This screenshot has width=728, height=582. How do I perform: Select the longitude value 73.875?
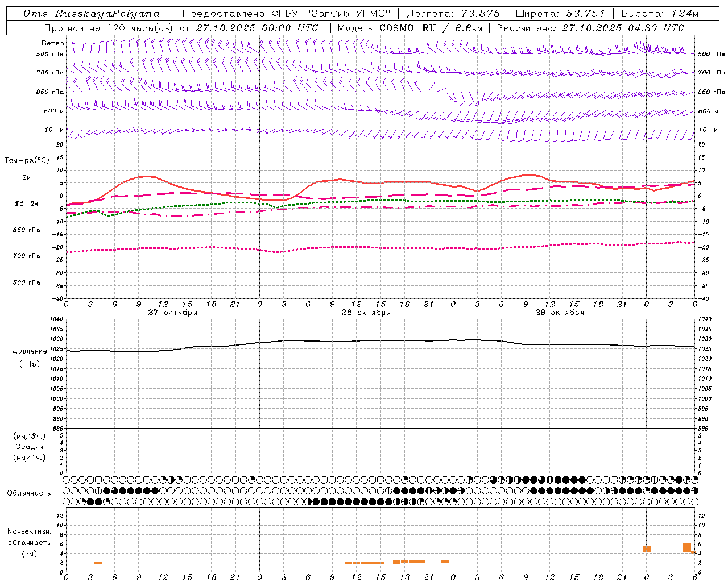coord(481,14)
